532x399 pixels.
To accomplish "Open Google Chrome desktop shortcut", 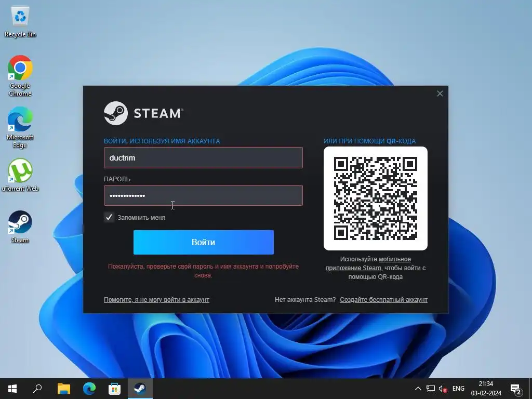I will [x=20, y=75].
